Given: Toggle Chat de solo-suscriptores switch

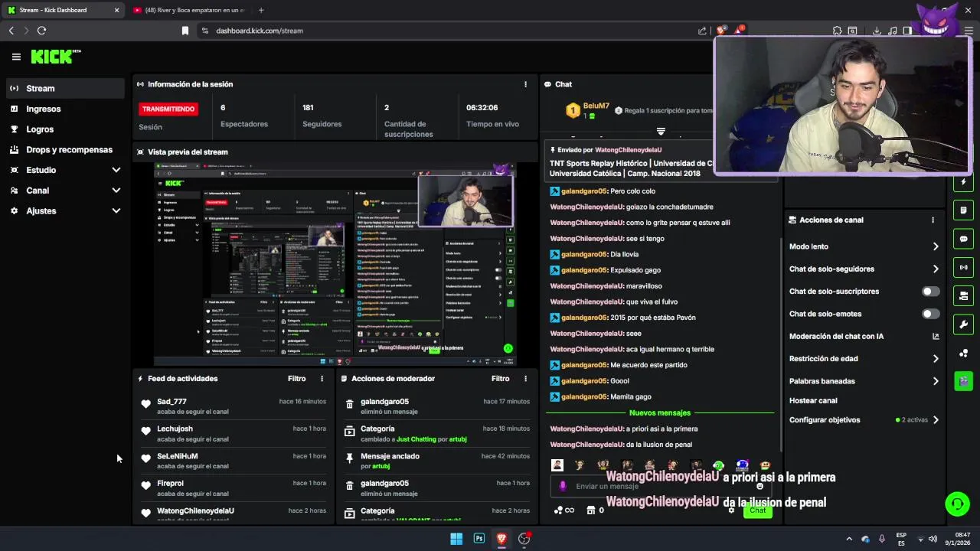Looking at the screenshot, I should click(x=930, y=292).
